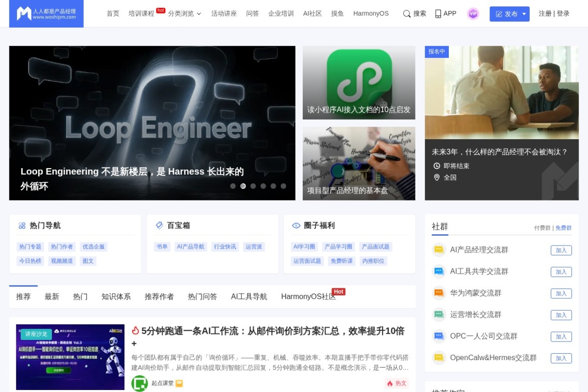The height and width of the screenshot is (392, 588).
Task: Open the 今日热榜 tag
Action: point(30,261)
